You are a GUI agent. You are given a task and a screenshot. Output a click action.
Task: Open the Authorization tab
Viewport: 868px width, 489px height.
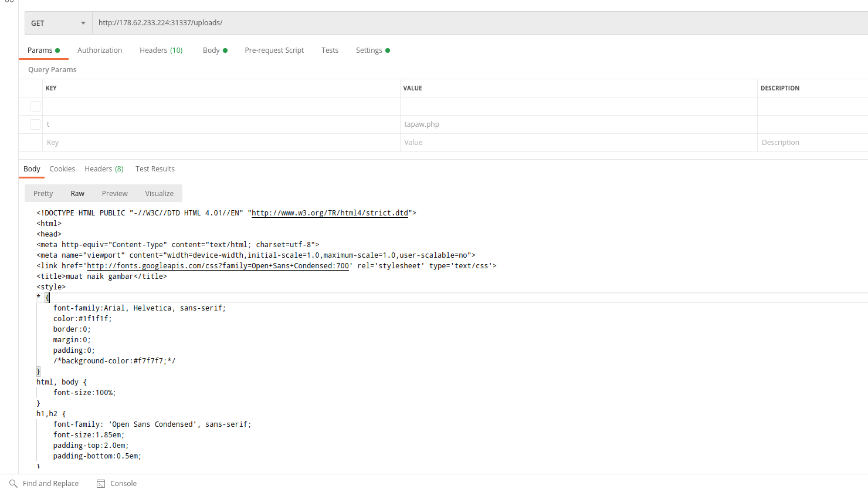point(100,50)
